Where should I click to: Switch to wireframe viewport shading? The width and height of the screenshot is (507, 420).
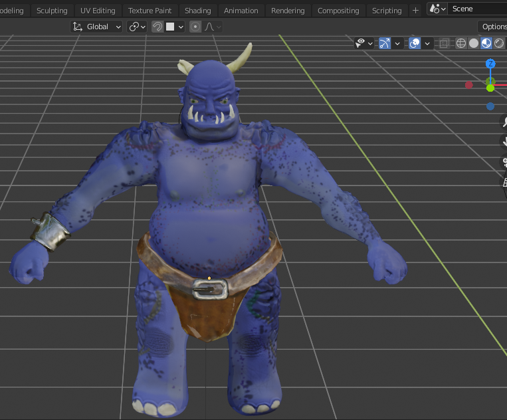pos(461,43)
